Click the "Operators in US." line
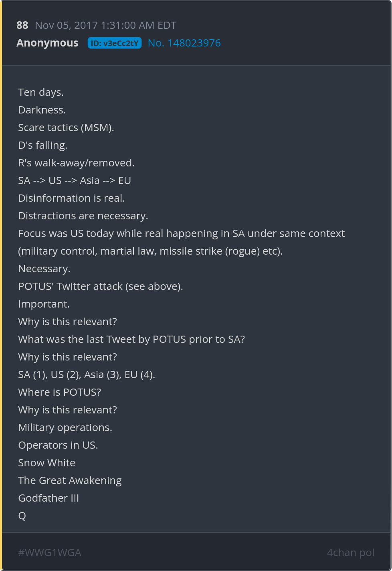Screen dimensions: 392x571 [x=58, y=445]
